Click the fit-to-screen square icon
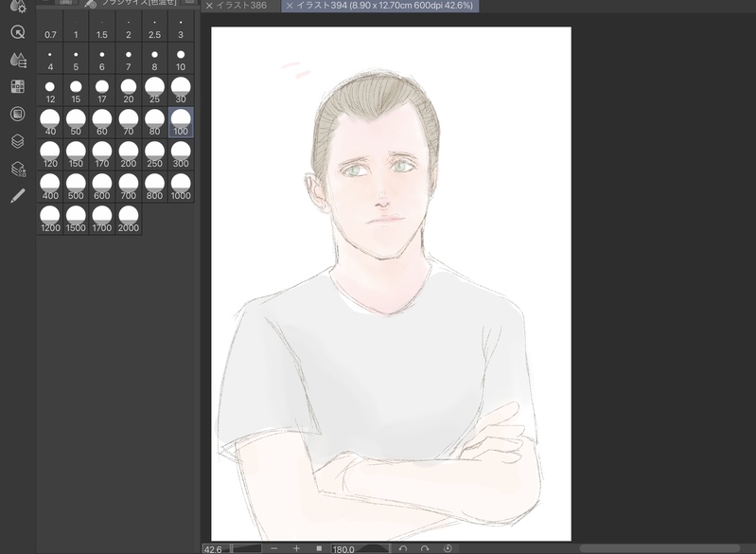This screenshot has height=554, width=756. [x=319, y=548]
